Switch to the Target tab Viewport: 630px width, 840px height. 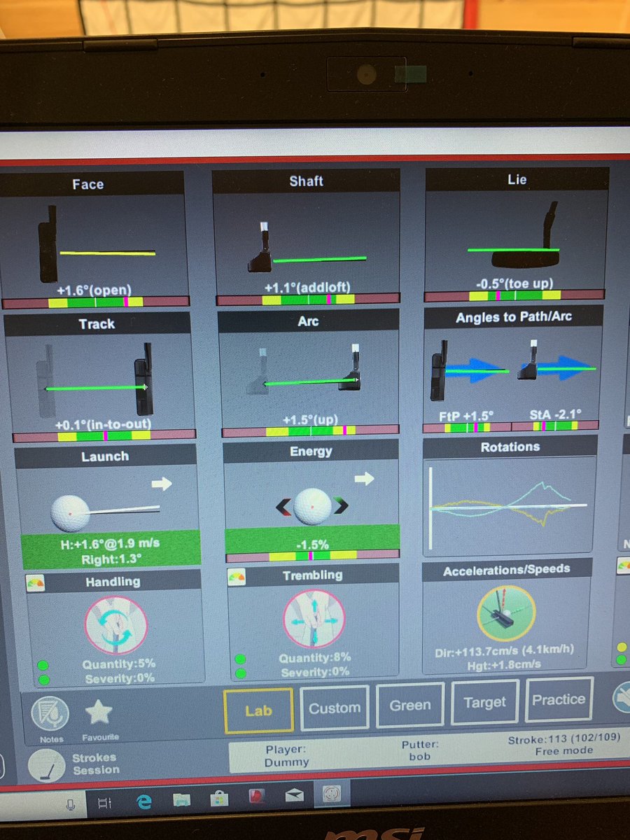coord(484,701)
